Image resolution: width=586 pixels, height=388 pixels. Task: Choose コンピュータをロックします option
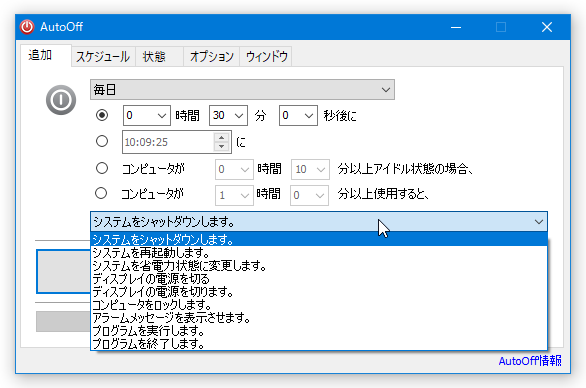pos(319,305)
